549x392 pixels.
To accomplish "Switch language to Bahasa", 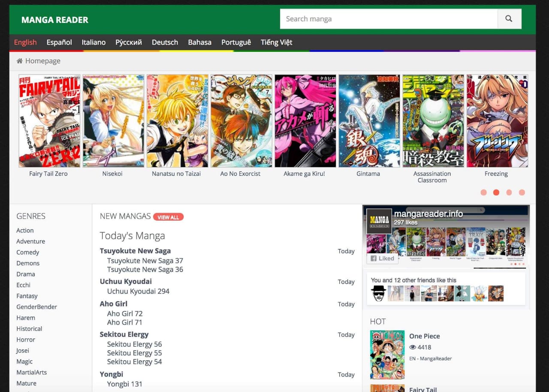I will tap(199, 42).
